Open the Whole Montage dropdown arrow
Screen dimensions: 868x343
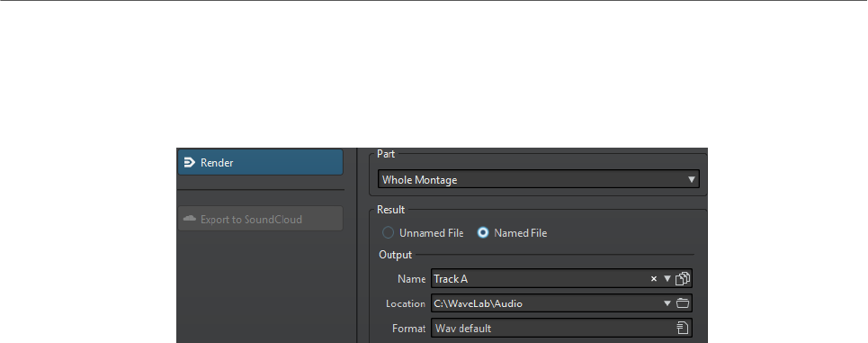(x=691, y=179)
